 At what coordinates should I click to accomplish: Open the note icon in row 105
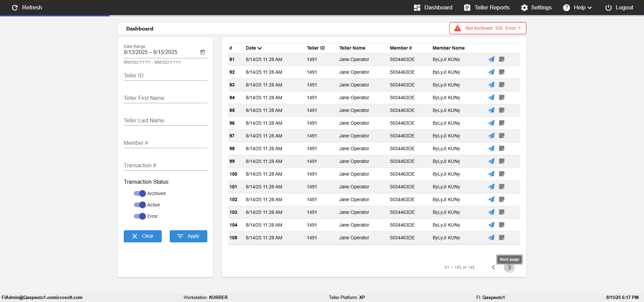pyautogui.click(x=502, y=238)
